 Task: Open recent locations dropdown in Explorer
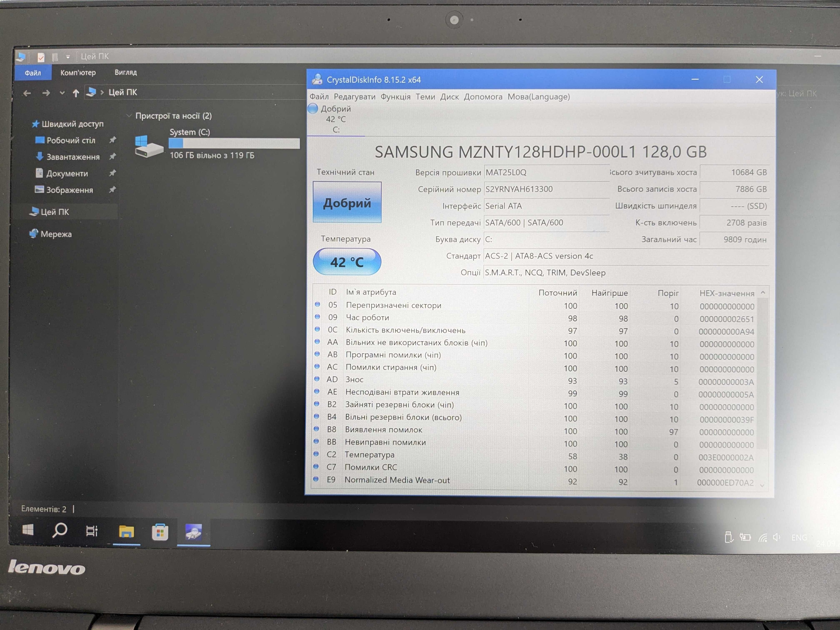click(62, 93)
